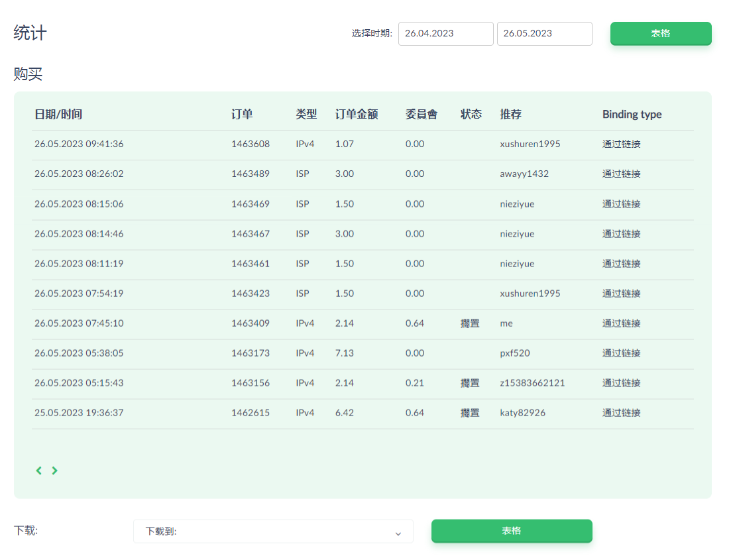Click 通过链接 in order 1463608 row
Screen dimensions: 735x560
pos(622,144)
